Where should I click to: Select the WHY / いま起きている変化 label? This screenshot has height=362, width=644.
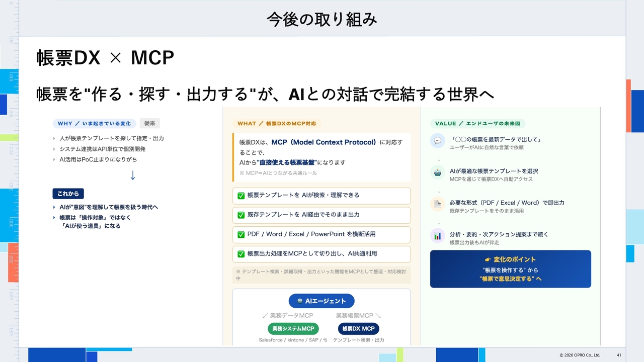94,123
